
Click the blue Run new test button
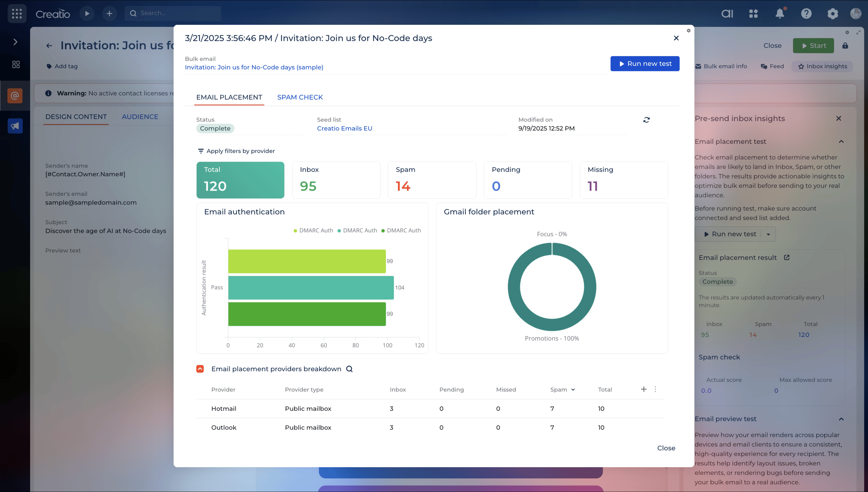[x=645, y=64]
